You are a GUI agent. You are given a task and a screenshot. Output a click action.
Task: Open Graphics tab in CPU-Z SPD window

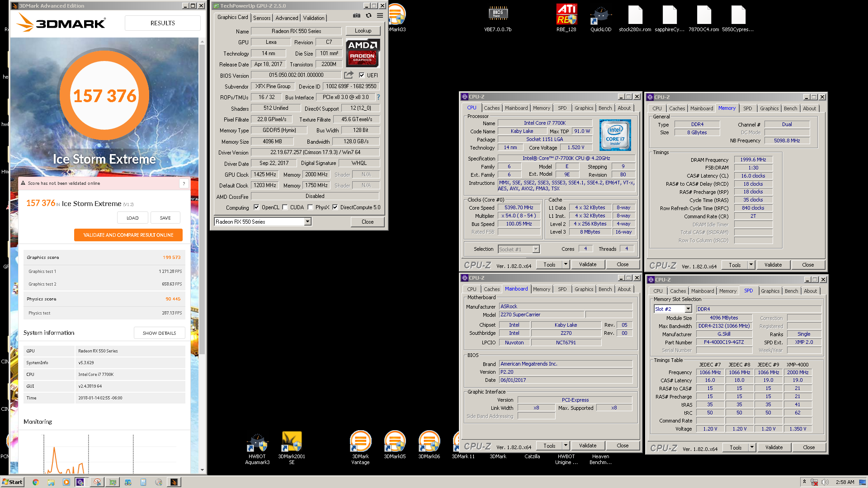[x=770, y=291]
